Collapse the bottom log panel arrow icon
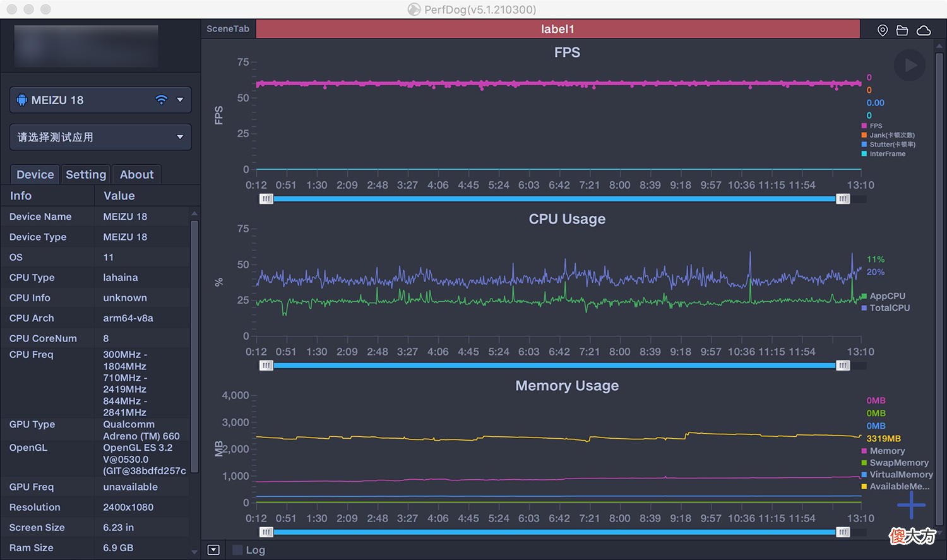The height and width of the screenshot is (560, 947). 213,550
